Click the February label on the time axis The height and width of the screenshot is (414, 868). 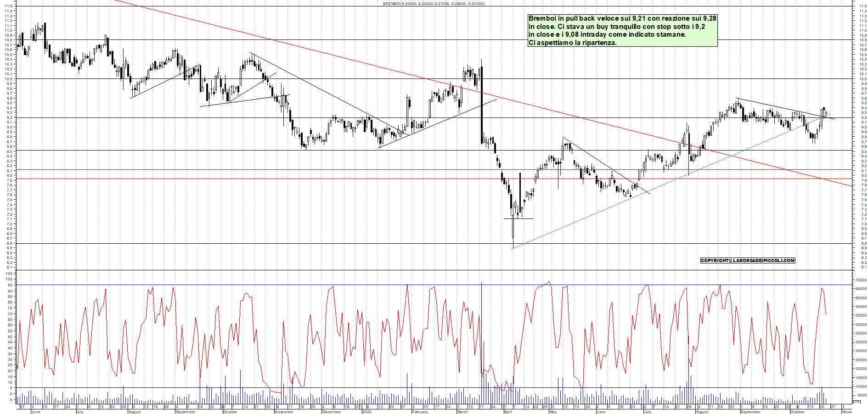coord(420,412)
